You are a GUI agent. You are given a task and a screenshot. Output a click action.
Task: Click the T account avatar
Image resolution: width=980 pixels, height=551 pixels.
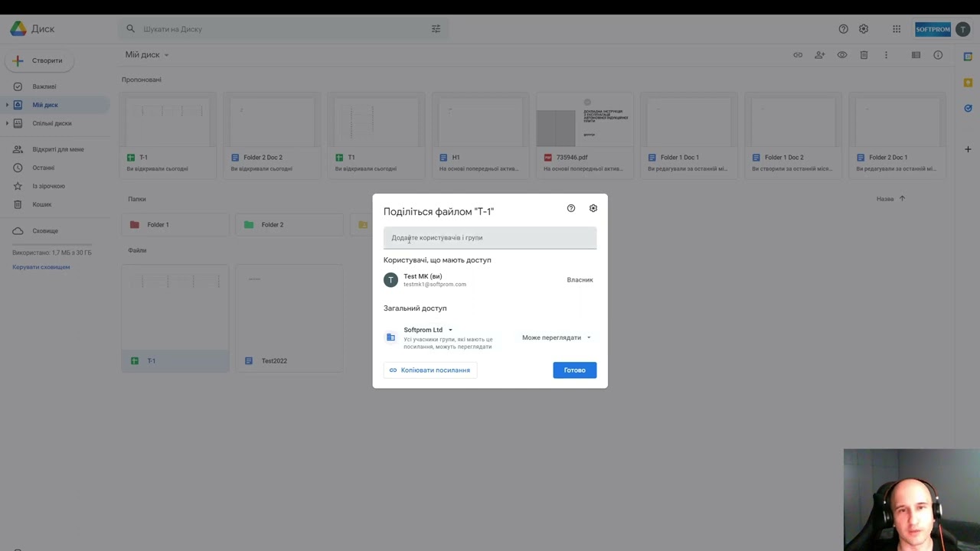point(962,29)
